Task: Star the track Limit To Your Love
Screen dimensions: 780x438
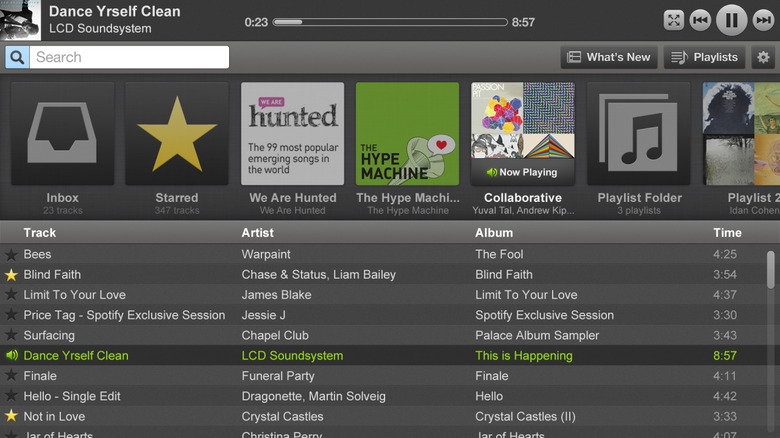Action: pos(11,295)
